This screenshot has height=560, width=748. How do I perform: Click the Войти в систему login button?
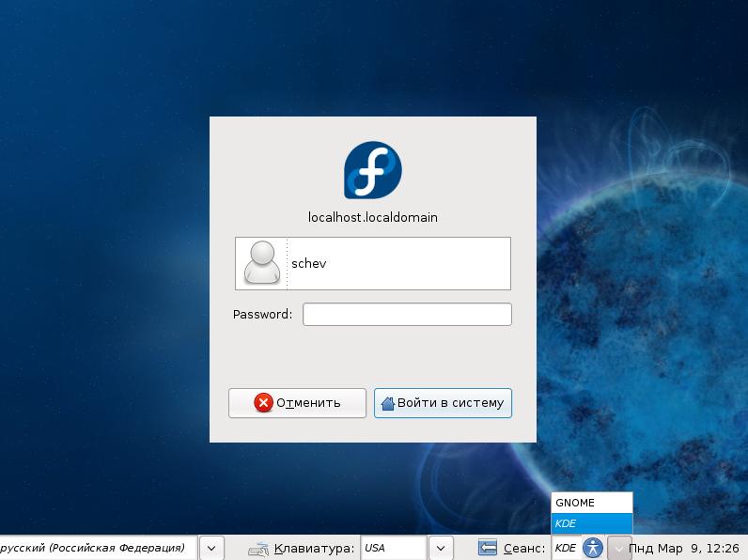pyautogui.click(x=443, y=403)
